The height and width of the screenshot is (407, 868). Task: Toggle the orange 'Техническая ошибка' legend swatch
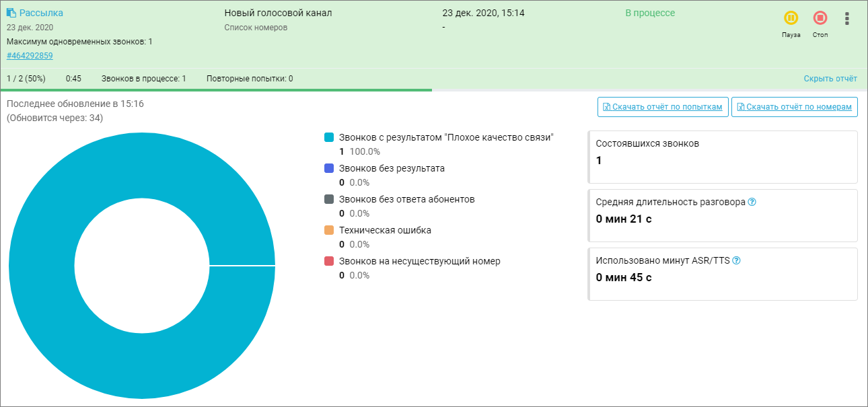329,230
